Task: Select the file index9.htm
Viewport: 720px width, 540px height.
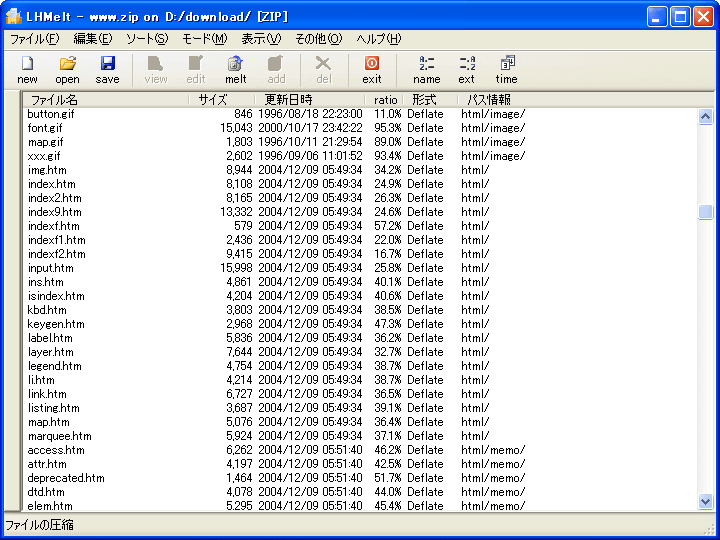Action: pyautogui.click(x=55, y=212)
